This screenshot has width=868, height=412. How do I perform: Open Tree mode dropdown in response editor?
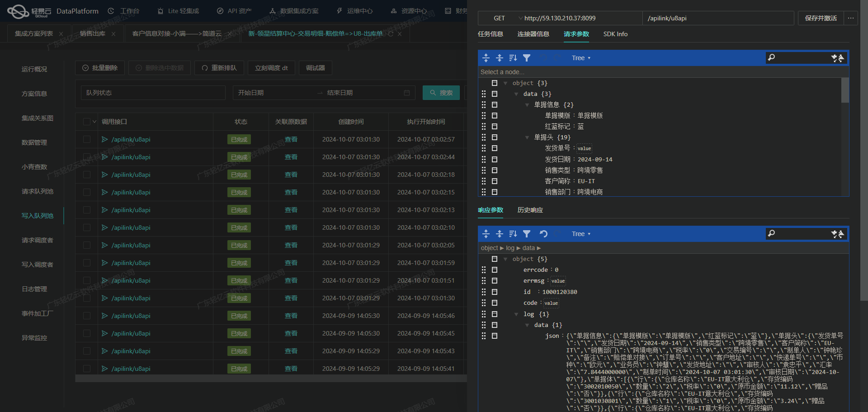(581, 234)
